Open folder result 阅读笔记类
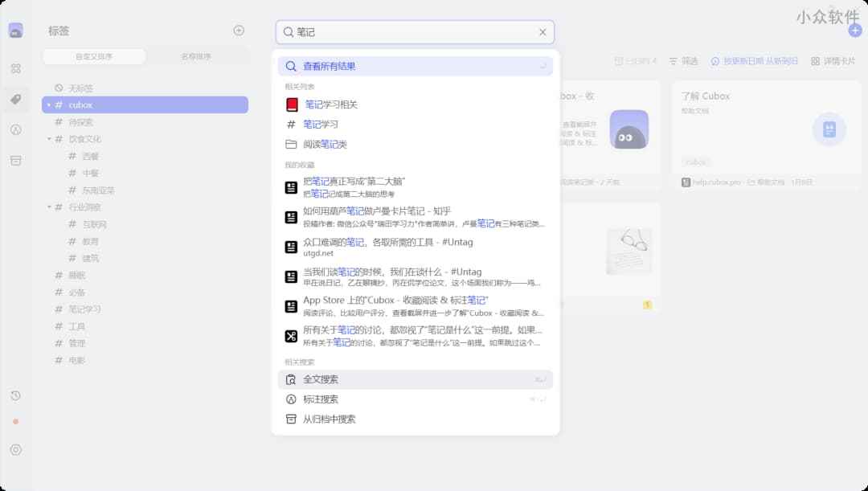Image resolution: width=868 pixels, height=491 pixels. tap(416, 145)
